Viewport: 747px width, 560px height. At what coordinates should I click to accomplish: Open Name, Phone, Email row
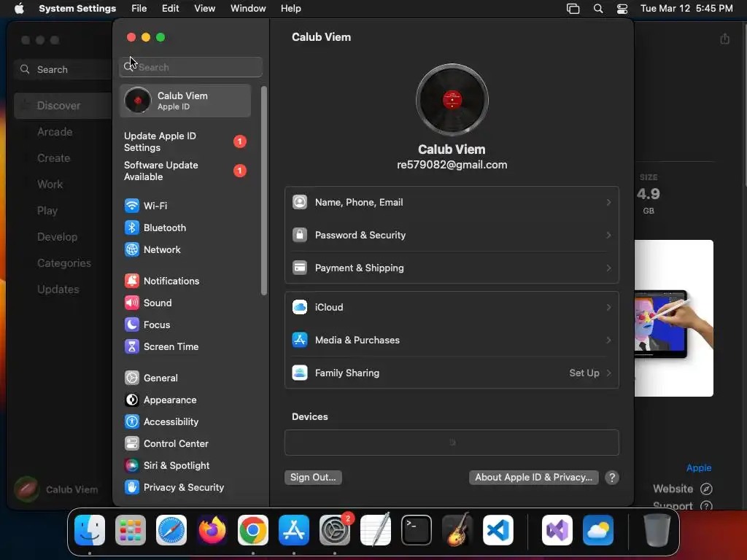[x=452, y=203]
